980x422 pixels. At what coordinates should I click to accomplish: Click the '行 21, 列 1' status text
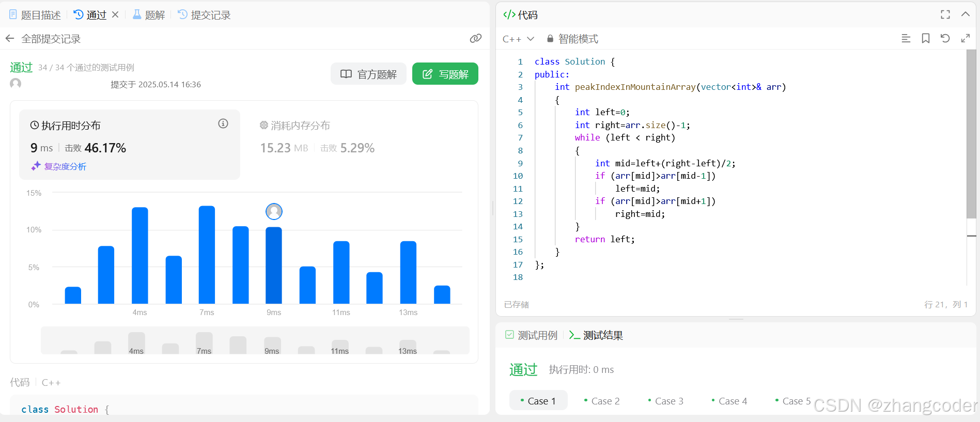[946, 304]
